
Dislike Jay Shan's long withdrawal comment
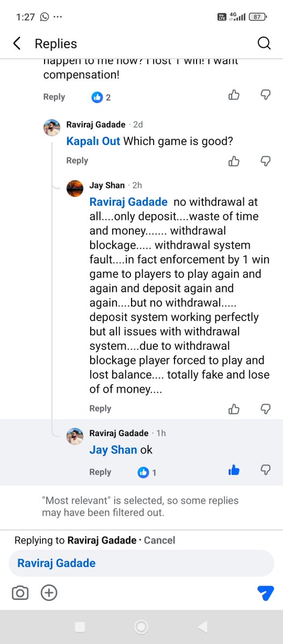click(265, 409)
